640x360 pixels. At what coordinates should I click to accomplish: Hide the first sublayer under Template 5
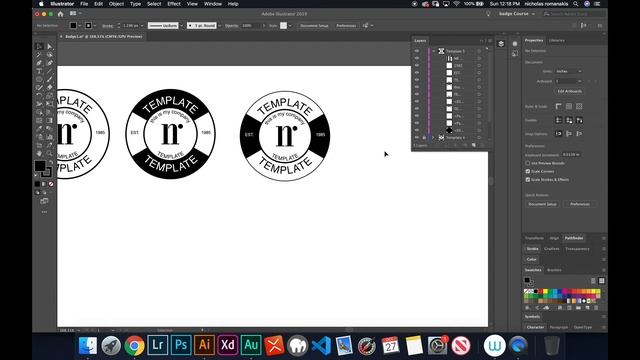tap(417, 58)
